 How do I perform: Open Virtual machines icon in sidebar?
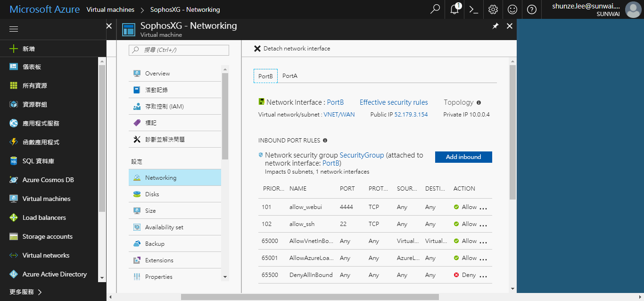click(14, 199)
